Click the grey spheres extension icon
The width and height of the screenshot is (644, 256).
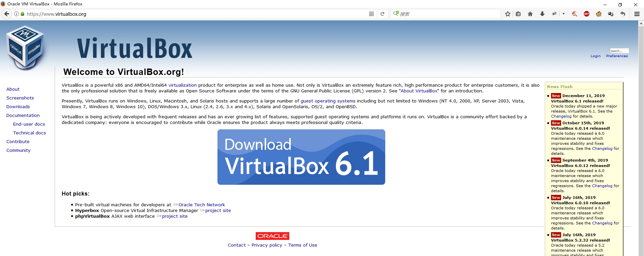611,14
